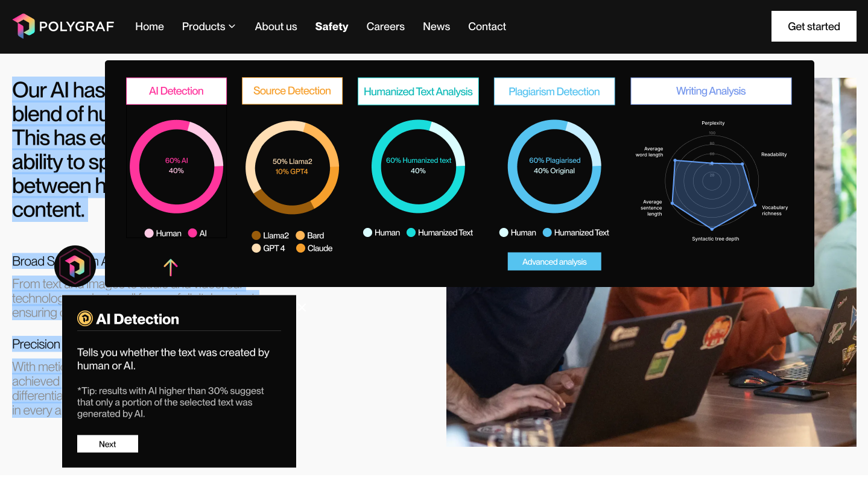The image size is (868, 489).
Task: Click the '60% Humanized text' label
Action: pyautogui.click(x=419, y=160)
